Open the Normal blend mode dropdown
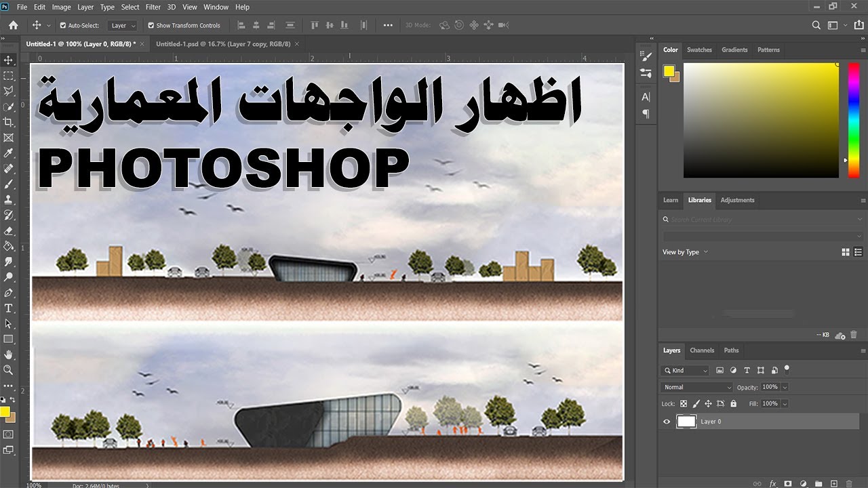The width and height of the screenshot is (868, 488). tap(697, 387)
